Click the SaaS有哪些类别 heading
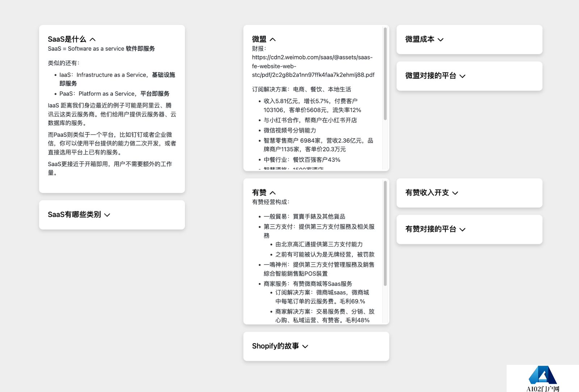This screenshot has height=392, width=579. click(74, 214)
